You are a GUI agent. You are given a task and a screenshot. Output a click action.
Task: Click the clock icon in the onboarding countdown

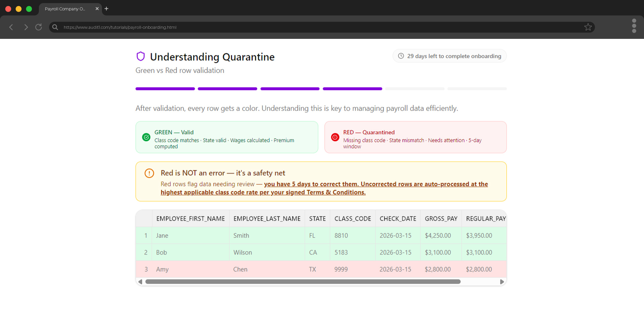(x=401, y=56)
